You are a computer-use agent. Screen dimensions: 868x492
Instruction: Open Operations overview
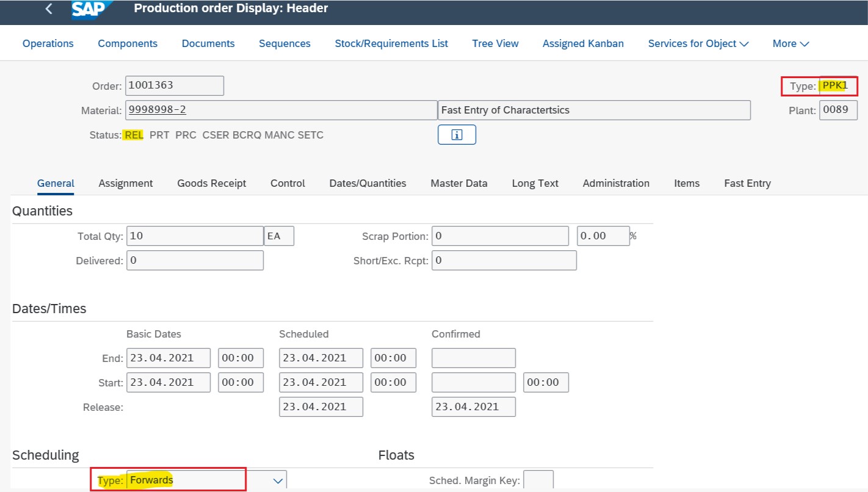(x=48, y=43)
